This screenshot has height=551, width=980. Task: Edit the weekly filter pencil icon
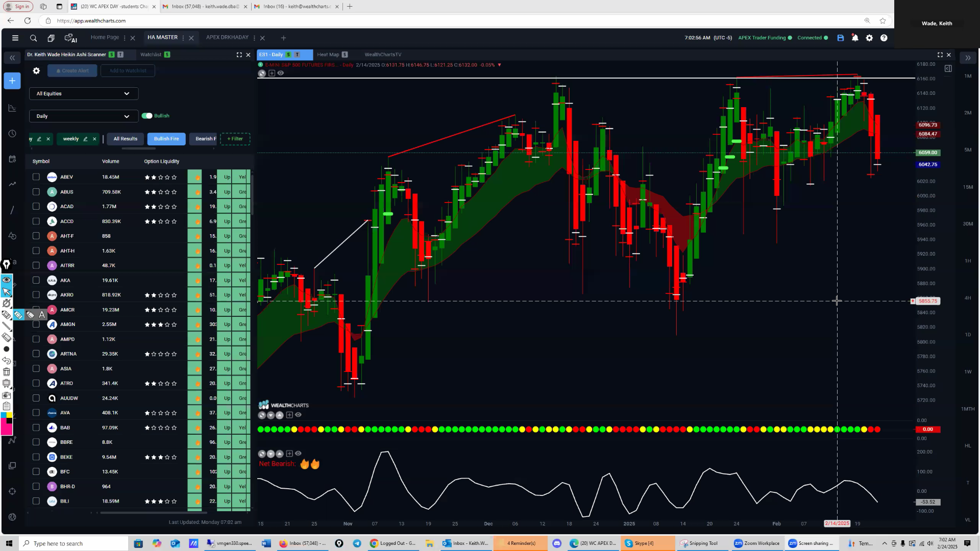pos(85,139)
